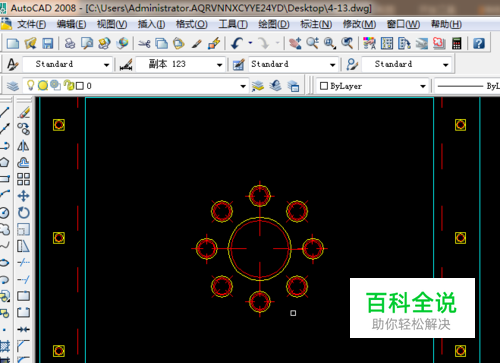The width and height of the screenshot is (500, 363).
Task: Open the Properties palette icon
Action: tap(369, 43)
